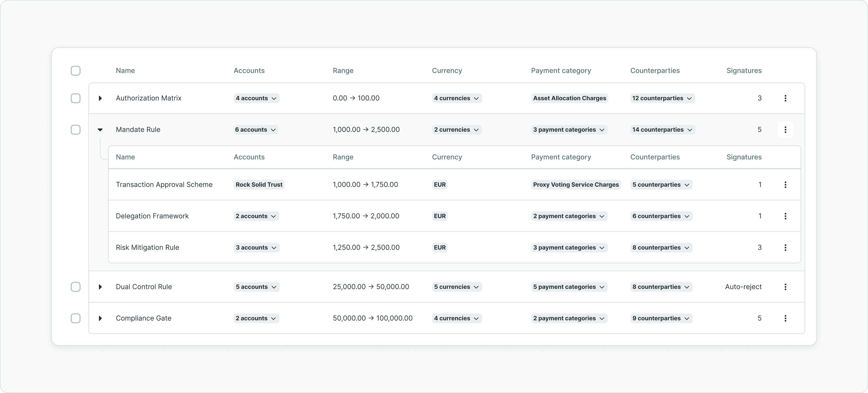The image size is (868, 393).
Task: Collapse the Mandate Rule row
Action: (x=100, y=130)
